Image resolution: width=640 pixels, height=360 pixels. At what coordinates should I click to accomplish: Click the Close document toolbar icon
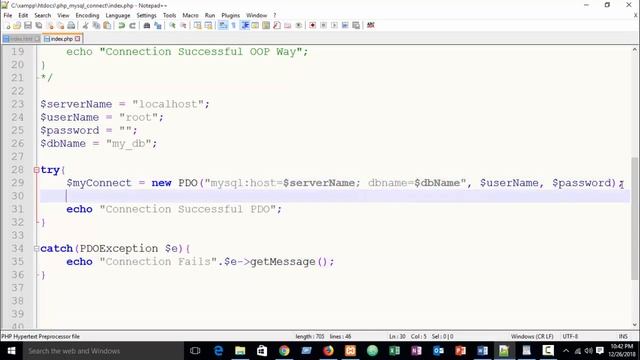coord(50,25)
